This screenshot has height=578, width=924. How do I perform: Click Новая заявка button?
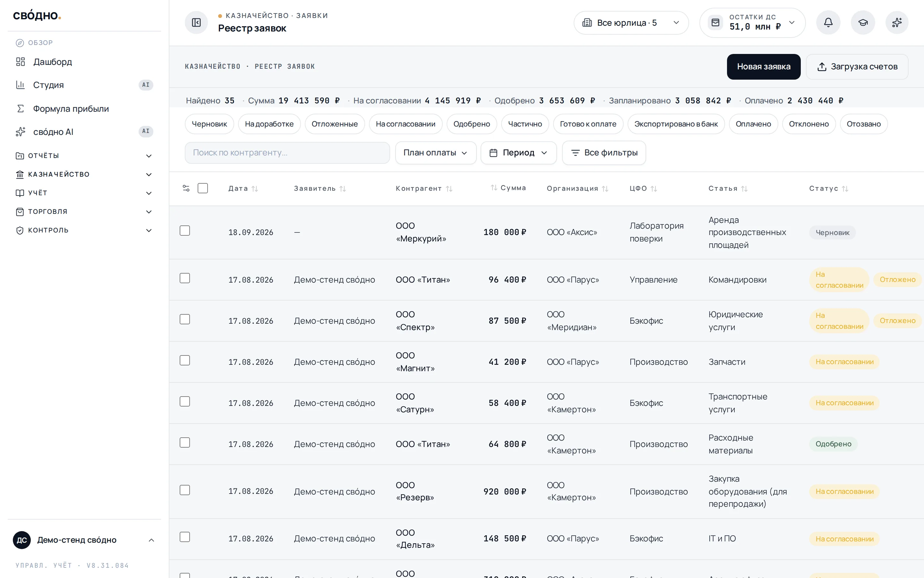[764, 66]
